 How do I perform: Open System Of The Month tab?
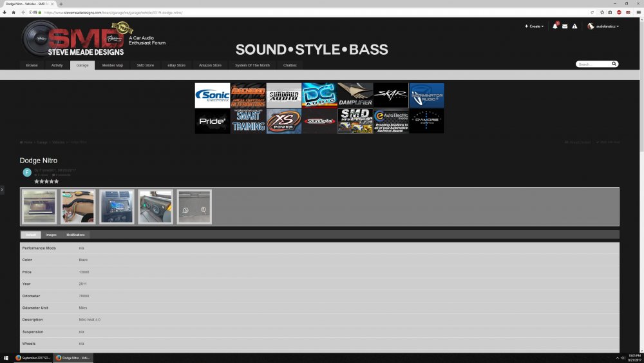coord(252,65)
